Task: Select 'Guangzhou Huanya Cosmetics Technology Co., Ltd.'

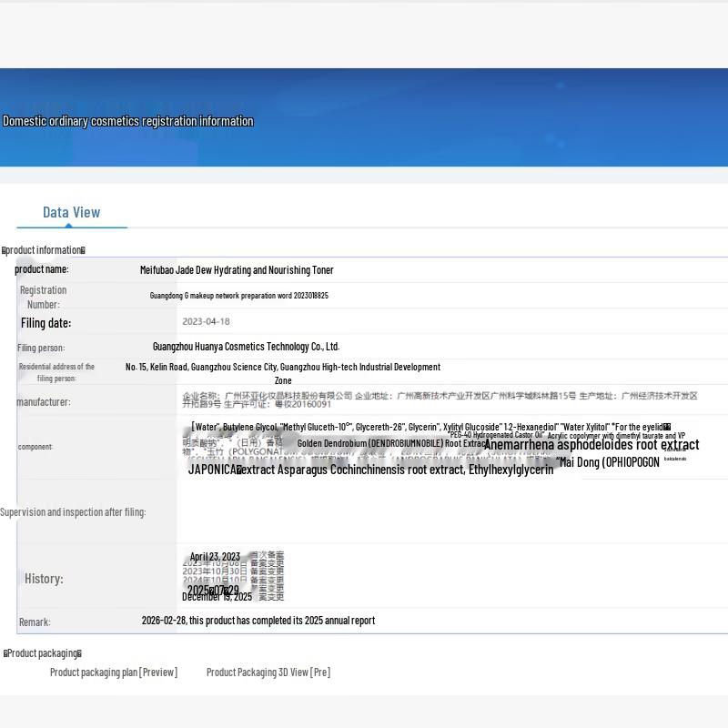Action: point(246,347)
